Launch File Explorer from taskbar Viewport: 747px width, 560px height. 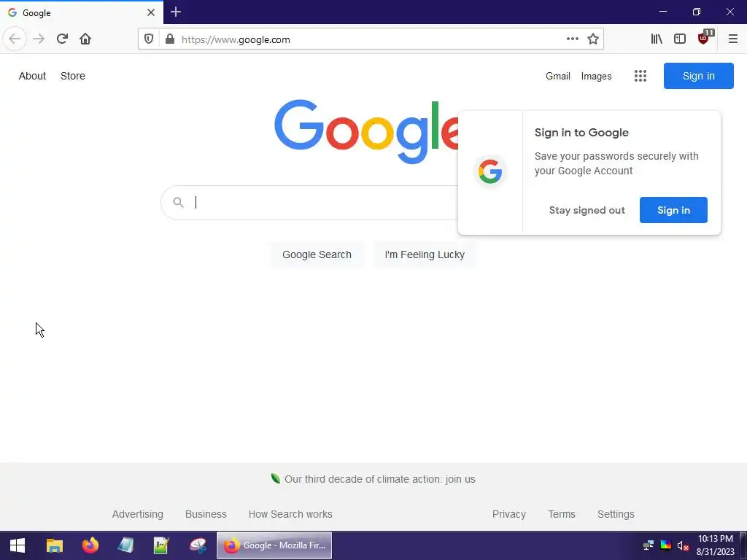coord(54,545)
